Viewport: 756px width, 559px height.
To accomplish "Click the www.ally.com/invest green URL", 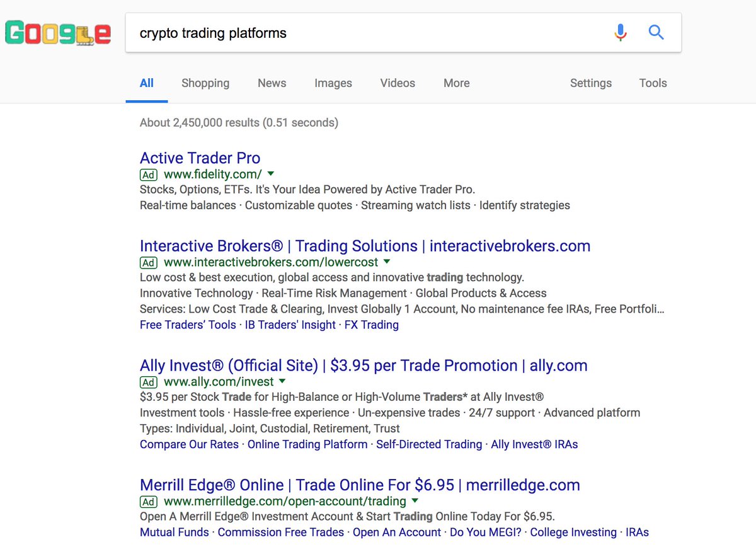I will [219, 382].
